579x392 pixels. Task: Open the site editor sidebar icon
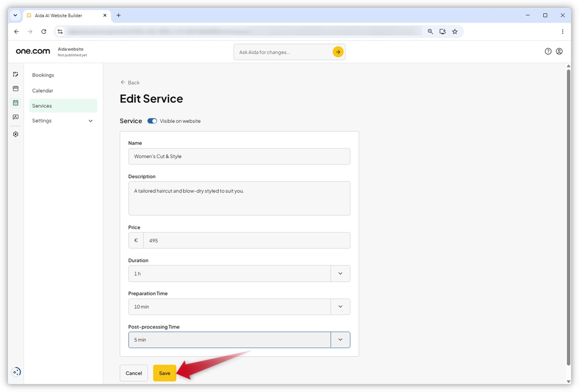click(16, 74)
